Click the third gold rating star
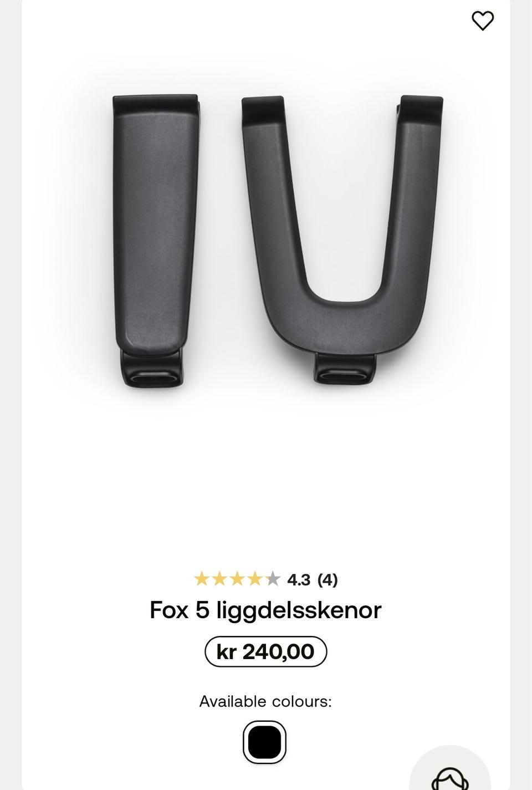This screenshot has height=790, width=532. [x=237, y=579]
